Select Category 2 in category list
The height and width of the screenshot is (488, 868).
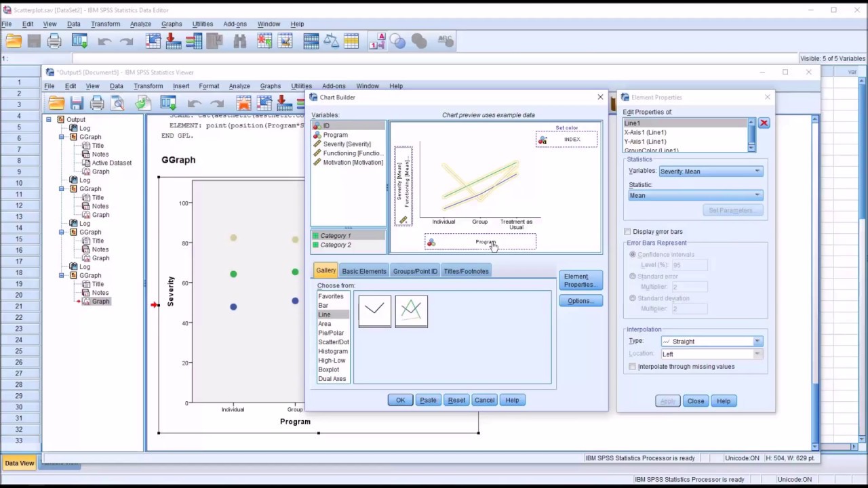(x=348, y=245)
